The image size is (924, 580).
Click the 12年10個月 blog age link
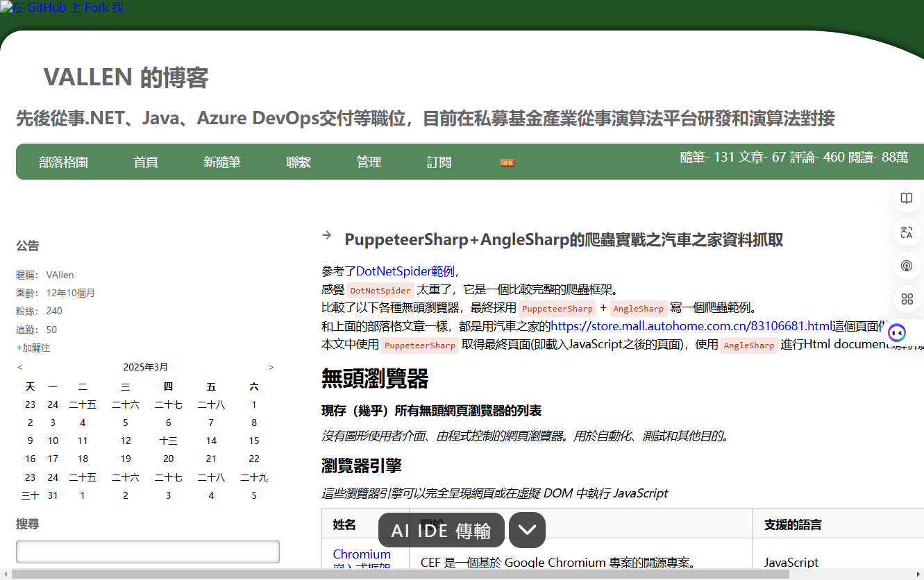click(x=70, y=293)
